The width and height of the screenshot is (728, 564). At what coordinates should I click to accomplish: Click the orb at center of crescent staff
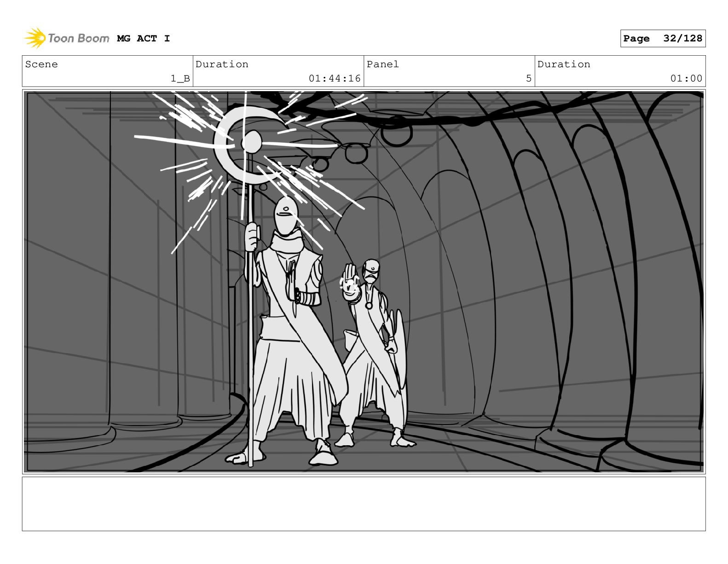click(251, 141)
